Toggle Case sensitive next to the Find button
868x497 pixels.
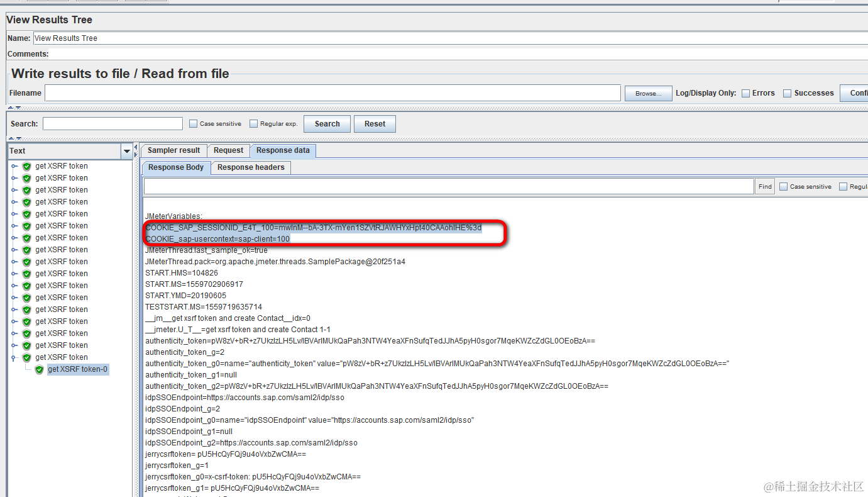(x=783, y=187)
